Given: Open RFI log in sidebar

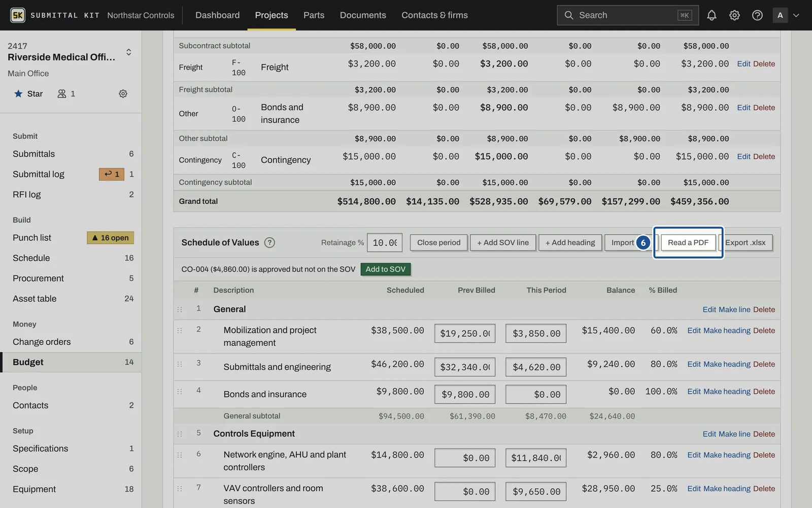Looking at the screenshot, I should [71, 195].
